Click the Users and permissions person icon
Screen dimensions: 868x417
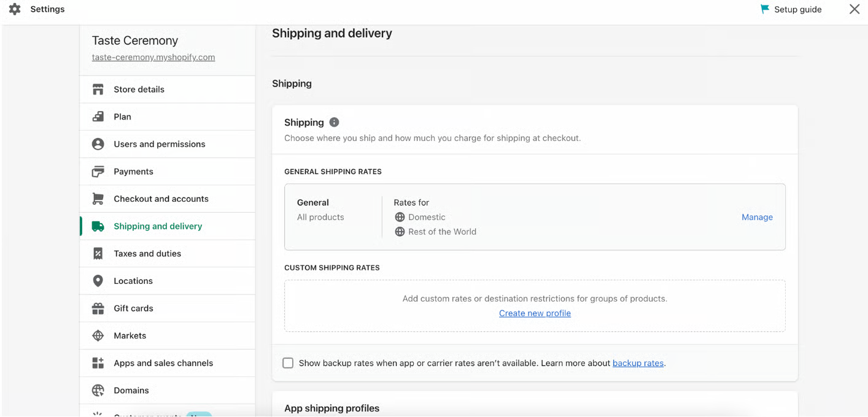pos(98,144)
